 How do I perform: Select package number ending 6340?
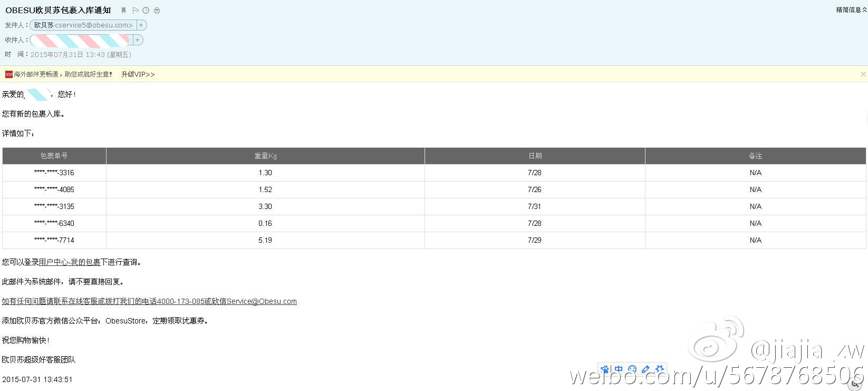pyautogui.click(x=54, y=224)
